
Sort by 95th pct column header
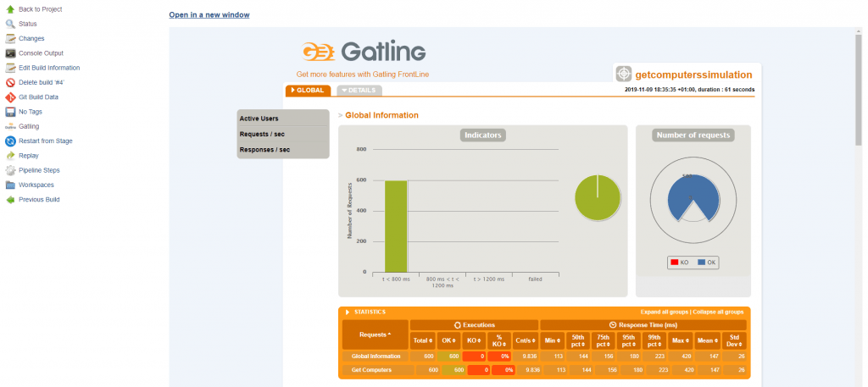630,340
